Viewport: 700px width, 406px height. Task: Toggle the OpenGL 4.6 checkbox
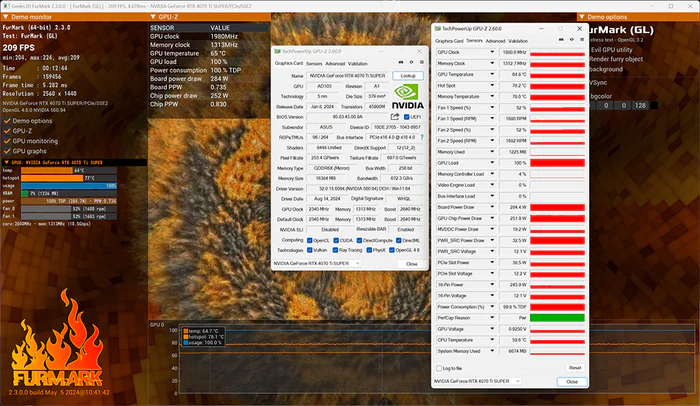point(392,250)
